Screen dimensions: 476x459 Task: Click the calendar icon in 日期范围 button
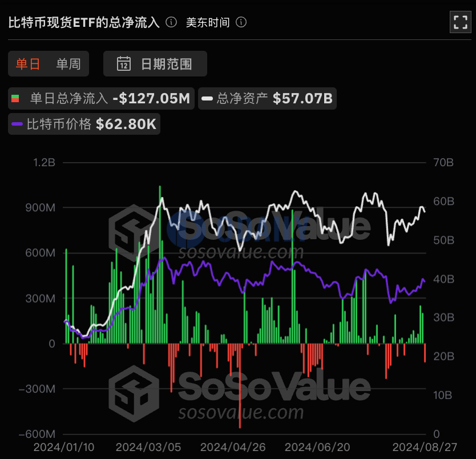124,64
